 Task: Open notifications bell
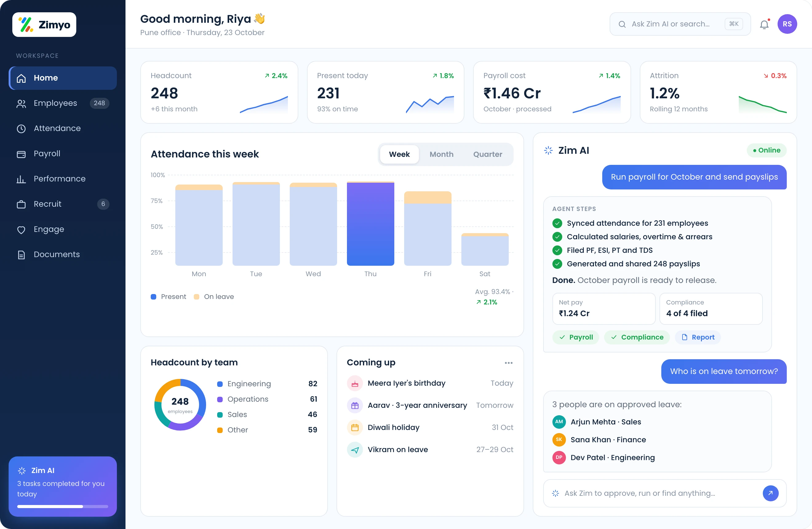(764, 24)
